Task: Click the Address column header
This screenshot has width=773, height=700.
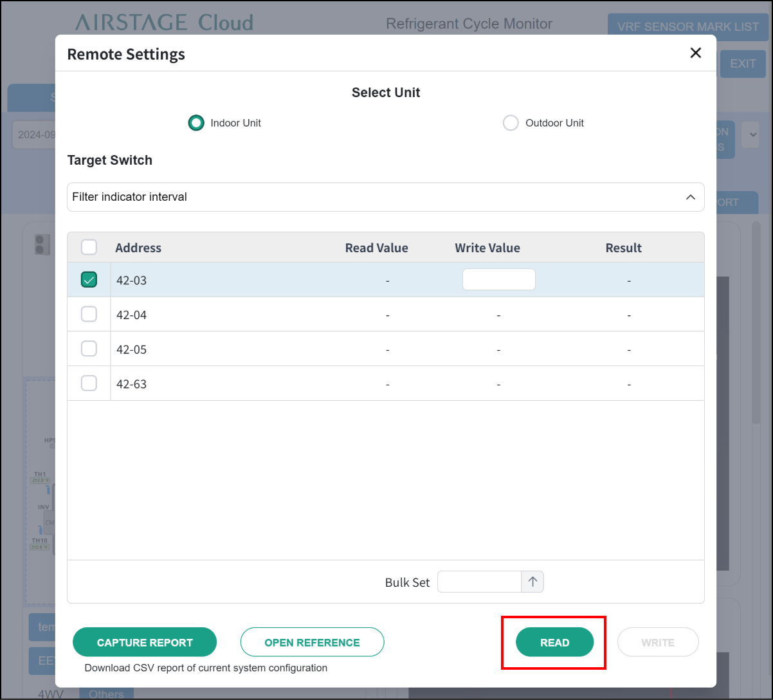Action: click(138, 248)
